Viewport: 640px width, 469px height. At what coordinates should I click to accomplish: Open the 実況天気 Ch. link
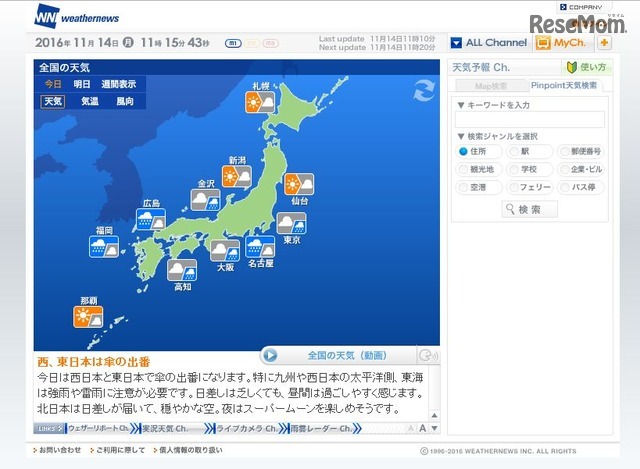164,429
